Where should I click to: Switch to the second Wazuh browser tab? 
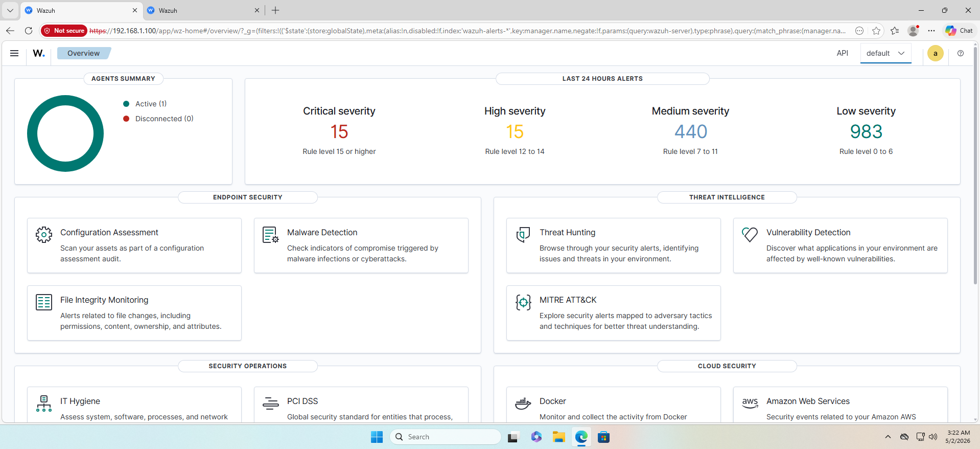pos(203,10)
